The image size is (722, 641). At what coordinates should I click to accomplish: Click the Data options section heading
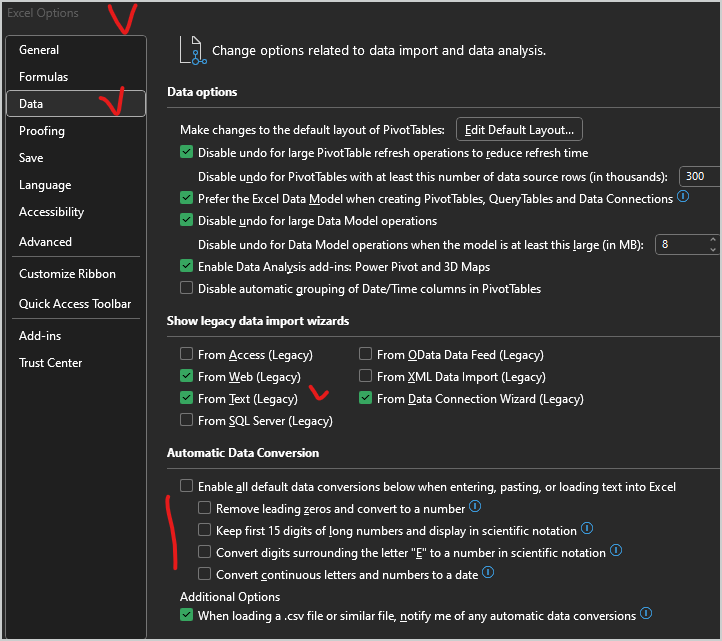202,92
